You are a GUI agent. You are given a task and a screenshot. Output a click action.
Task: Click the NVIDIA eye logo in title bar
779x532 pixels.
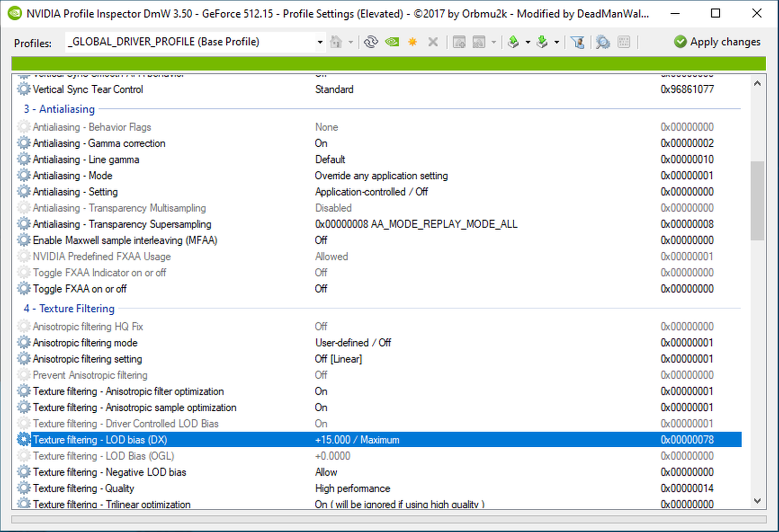click(15, 13)
